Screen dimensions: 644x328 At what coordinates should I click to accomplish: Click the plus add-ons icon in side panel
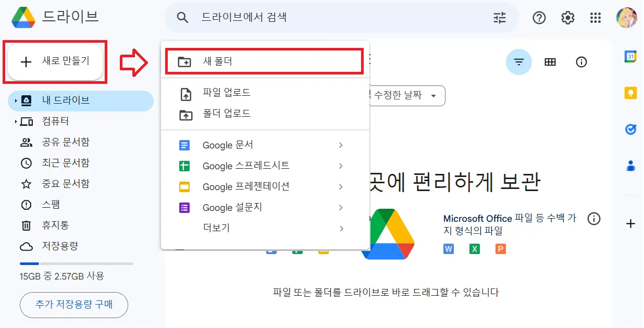click(630, 224)
